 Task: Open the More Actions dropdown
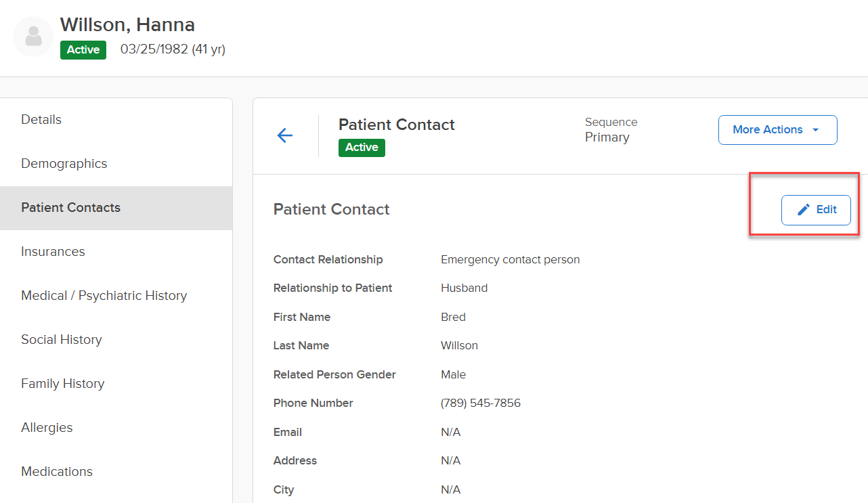(777, 130)
